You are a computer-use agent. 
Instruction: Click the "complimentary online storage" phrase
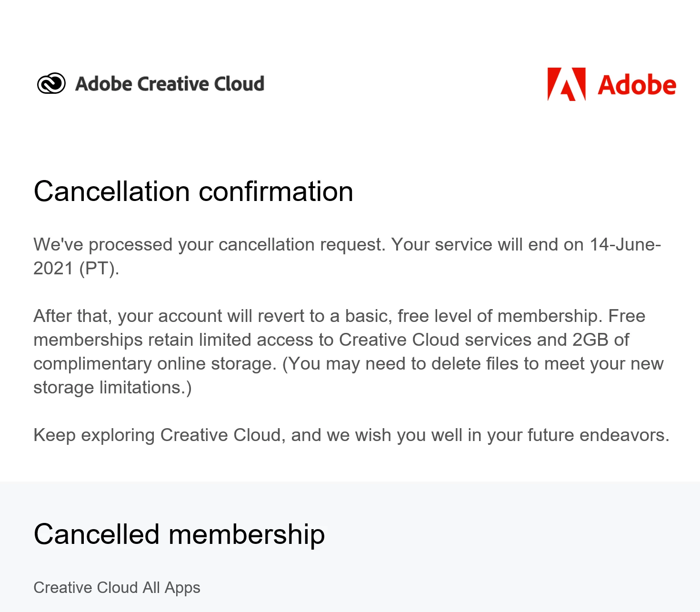pyautogui.click(x=155, y=364)
